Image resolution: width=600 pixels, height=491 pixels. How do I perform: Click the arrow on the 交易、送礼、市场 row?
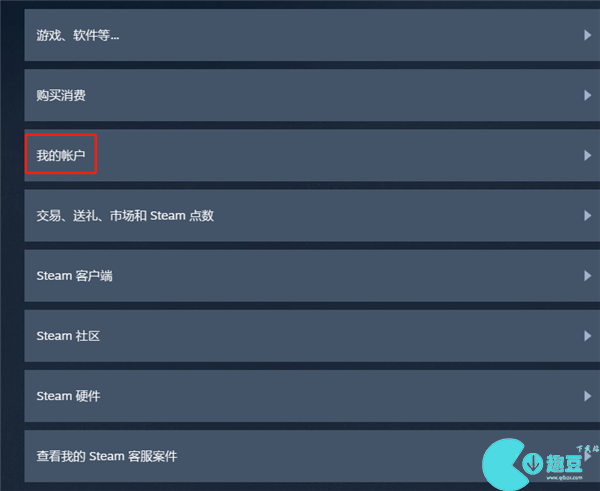tap(587, 215)
